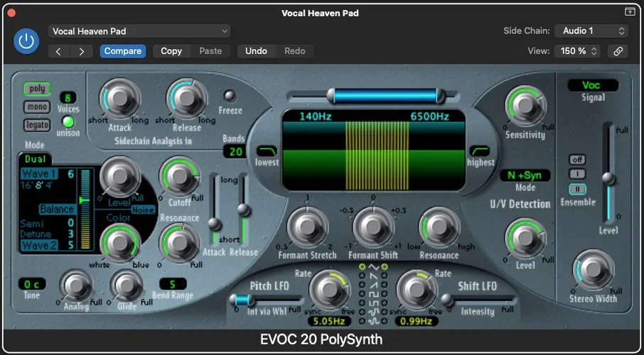Toggle the unison LED button
The width and height of the screenshot is (644, 355).
[68, 122]
